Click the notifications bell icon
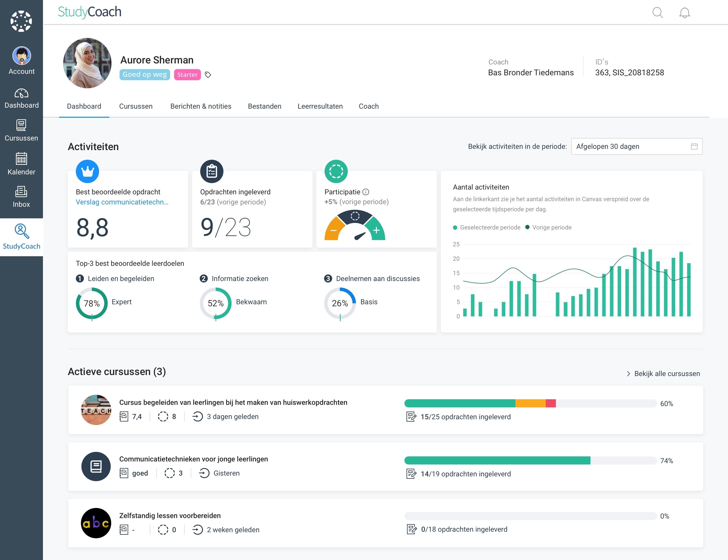The width and height of the screenshot is (728, 560). point(684,13)
